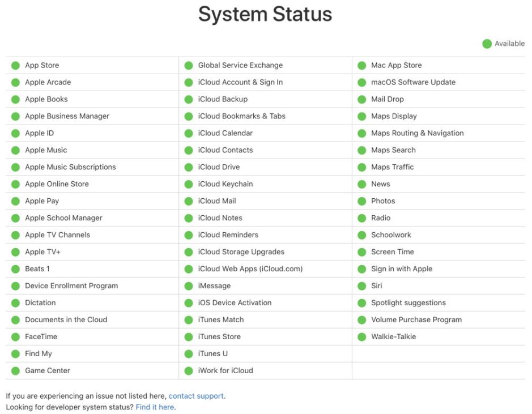Image resolution: width=532 pixels, height=414 pixels.
Task: Click the status dot beside Global Service Exchange
Action: [x=188, y=66]
